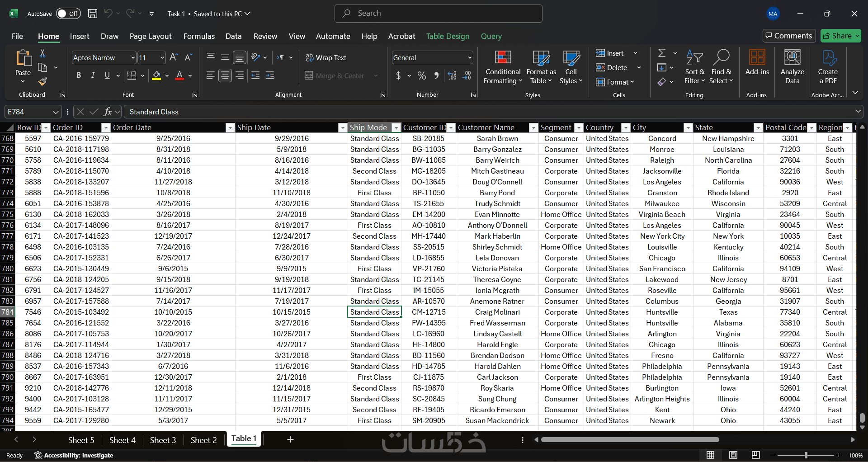The width and height of the screenshot is (868, 462).
Task: Apply Comma Style icon
Action: (436, 75)
